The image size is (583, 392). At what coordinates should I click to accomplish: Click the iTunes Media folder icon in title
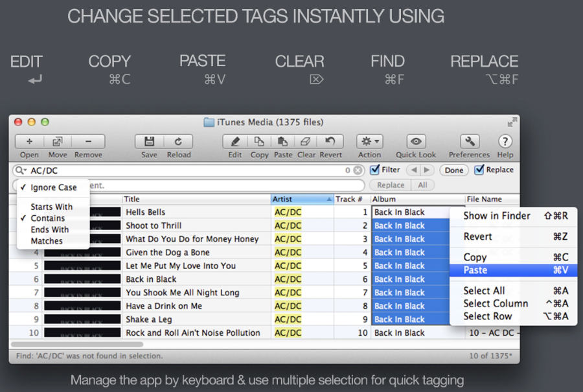[209, 122]
